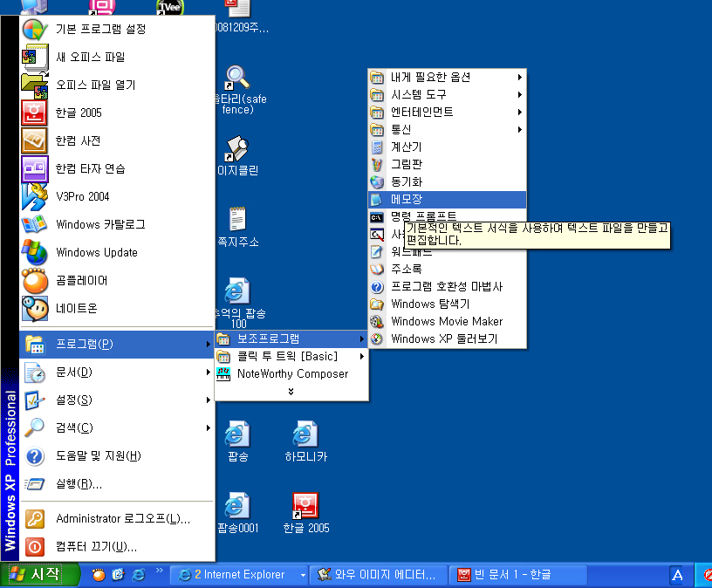Viewport: 712px width, 588px height.
Task: Show more Quick Launch items via » chevron
Action: tap(160, 570)
